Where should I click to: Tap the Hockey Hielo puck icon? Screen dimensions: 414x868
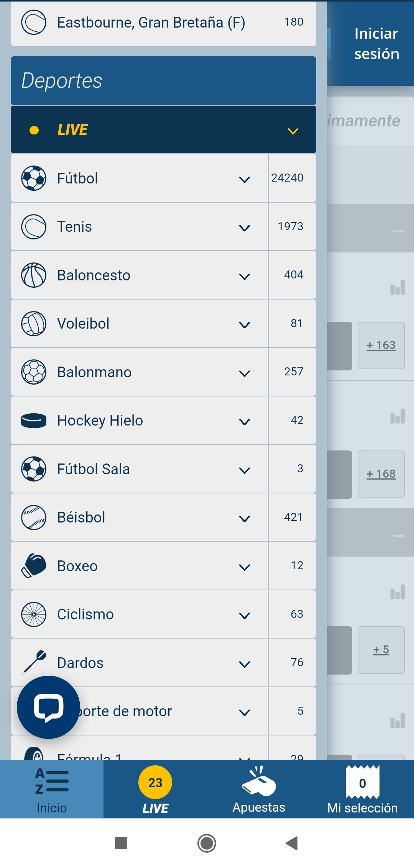(34, 421)
